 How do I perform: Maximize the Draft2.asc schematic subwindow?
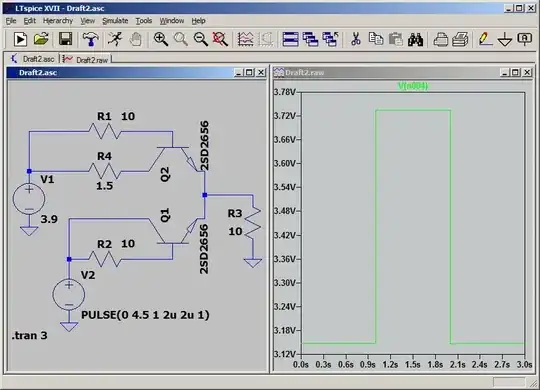(249, 73)
